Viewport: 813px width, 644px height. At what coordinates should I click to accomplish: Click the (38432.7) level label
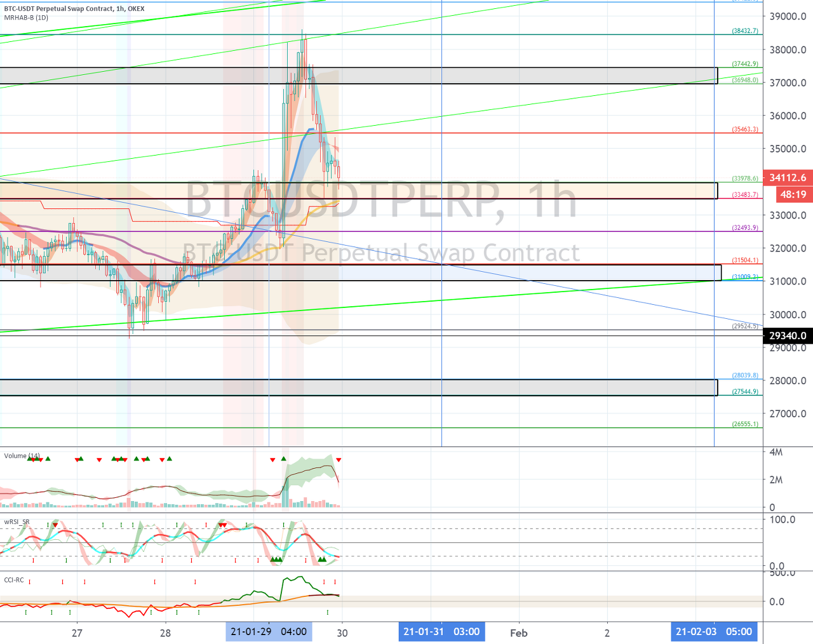point(745,30)
